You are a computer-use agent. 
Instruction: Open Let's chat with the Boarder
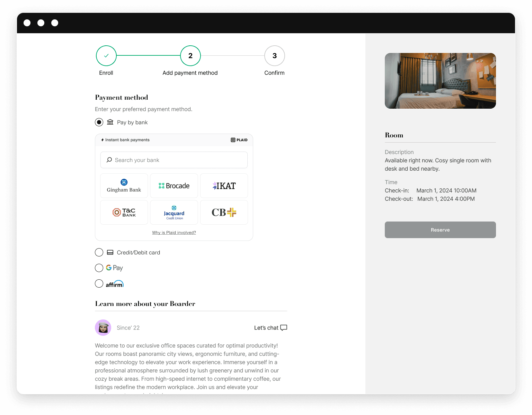[271, 328]
